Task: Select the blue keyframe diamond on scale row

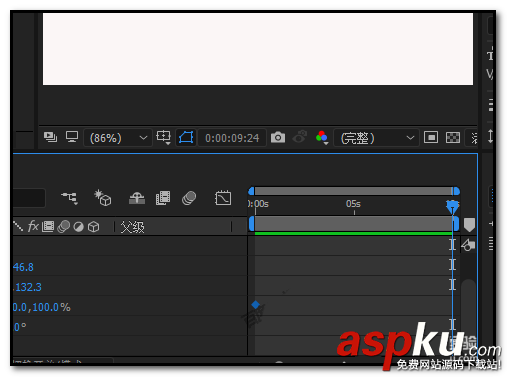Action: pyautogui.click(x=256, y=305)
